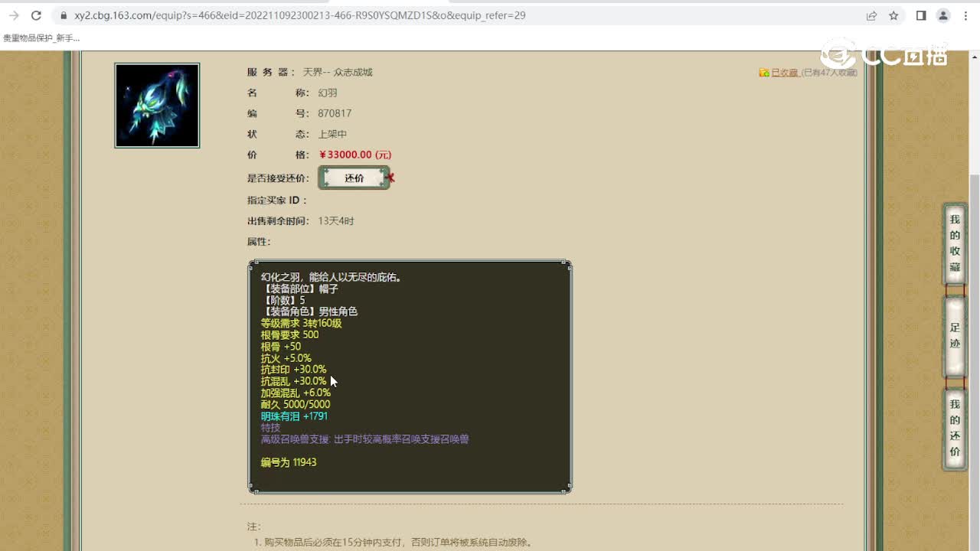Viewport: 980px width, 551px height.
Task: Click the 抗封印 +30.0% attribute line
Action: point(293,370)
